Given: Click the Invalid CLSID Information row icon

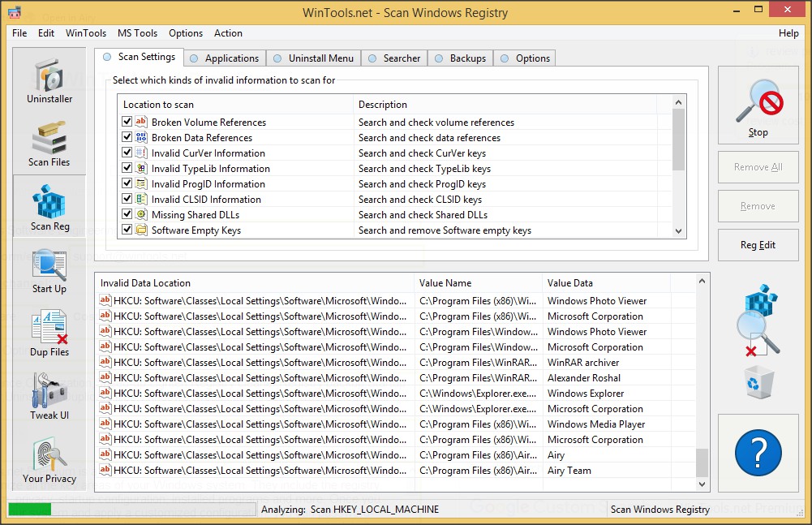Looking at the screenshot, I should [141, 199].
